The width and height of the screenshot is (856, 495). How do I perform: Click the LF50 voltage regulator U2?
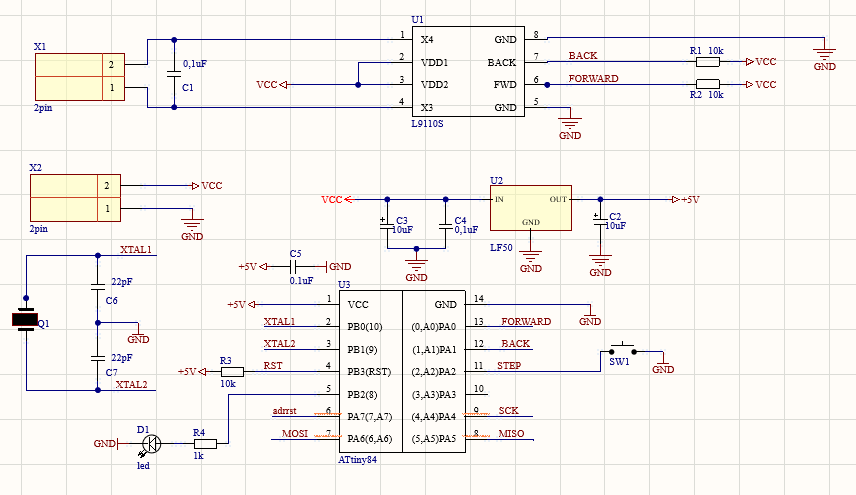point(530,209)
